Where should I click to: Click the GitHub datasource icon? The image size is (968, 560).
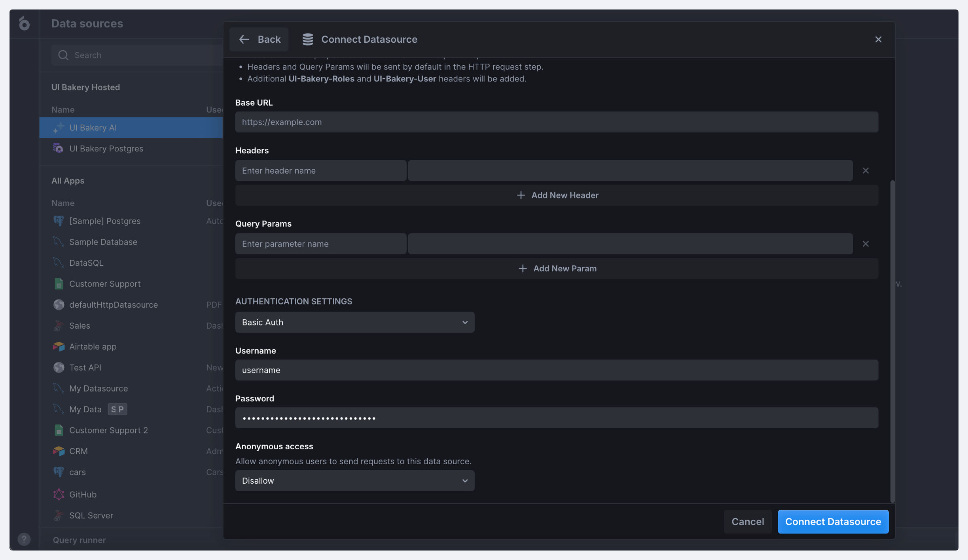(59, 494)
